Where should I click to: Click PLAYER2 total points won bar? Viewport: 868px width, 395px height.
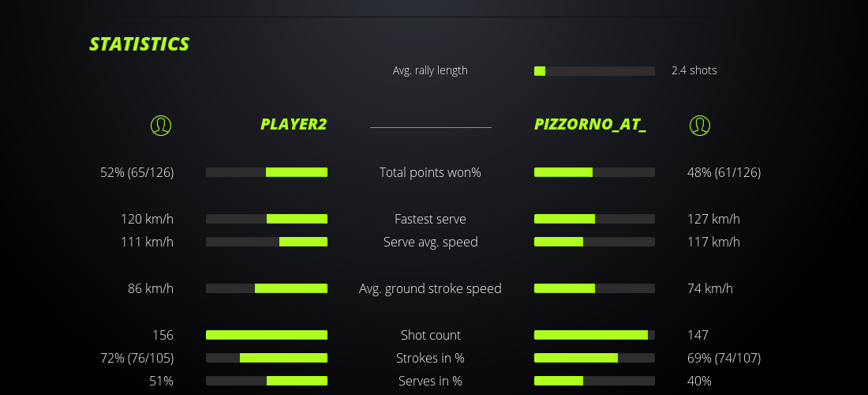click(267, 172)
